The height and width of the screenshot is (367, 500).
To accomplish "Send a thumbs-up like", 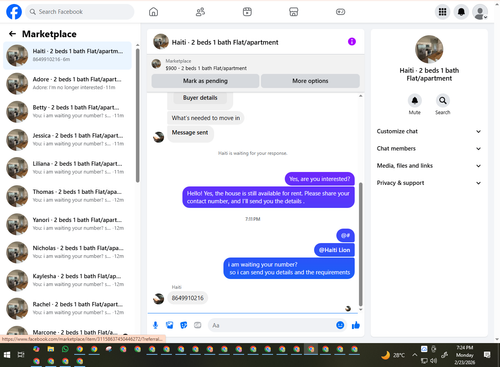I will tap(356, 325).
